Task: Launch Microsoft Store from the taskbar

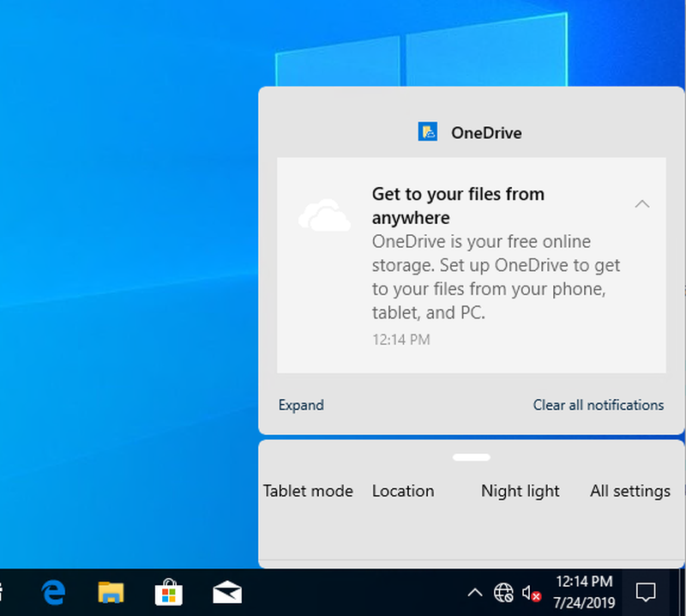Action: click(x=169, y=593)
